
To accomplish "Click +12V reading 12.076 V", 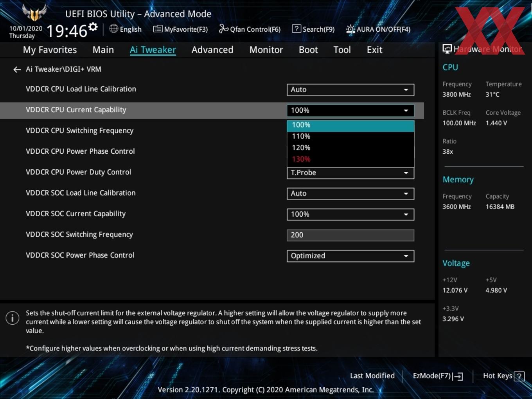I will click(455, 290).
